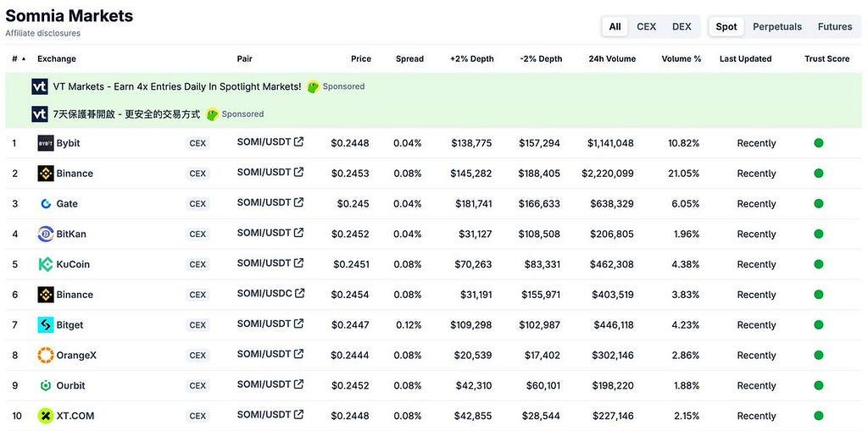Screen dimensions: 868x431
Task: Click the Bitget exchange logo icon
Action: click(46, 325)
